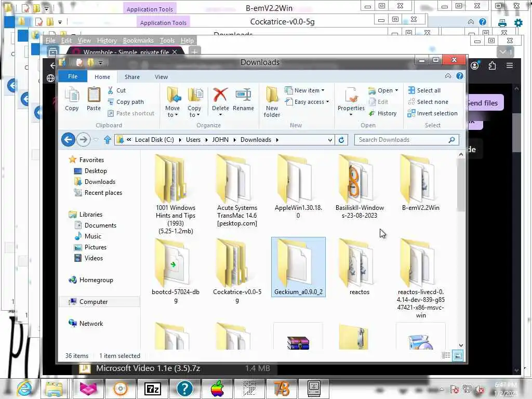Click the browser extensions puzzle icon
This screenshot has width=532, height=399.
(x=493, y=65)
